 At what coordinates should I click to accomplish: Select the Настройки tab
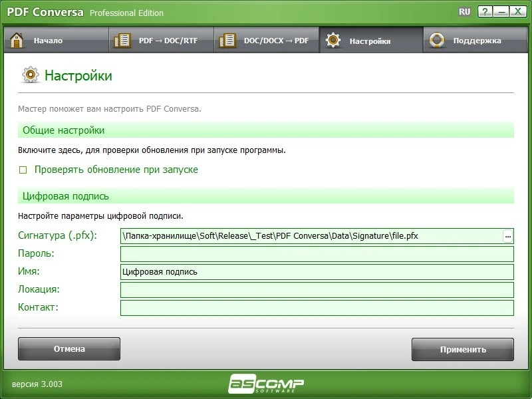coord(371,40)
